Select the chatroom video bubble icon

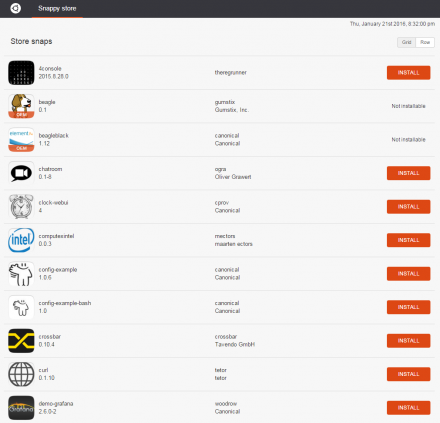click(x=21, y=173)
